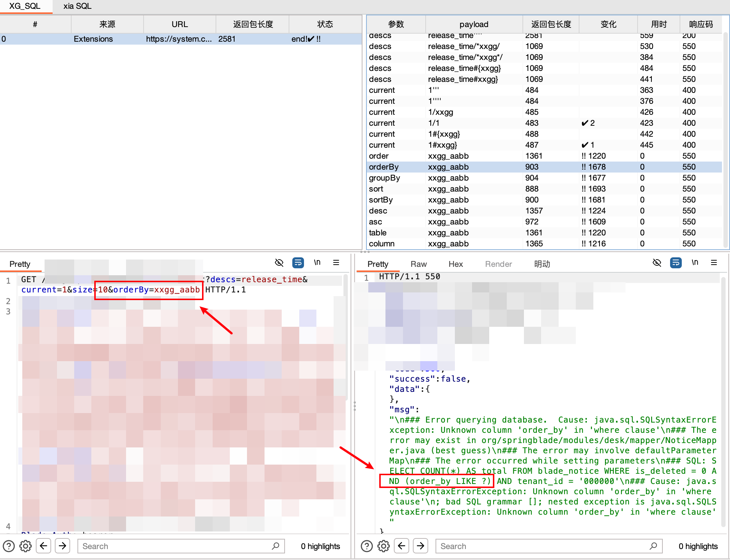
Task: Toggle word wrap icon in response pane
Action: [676, 262]
